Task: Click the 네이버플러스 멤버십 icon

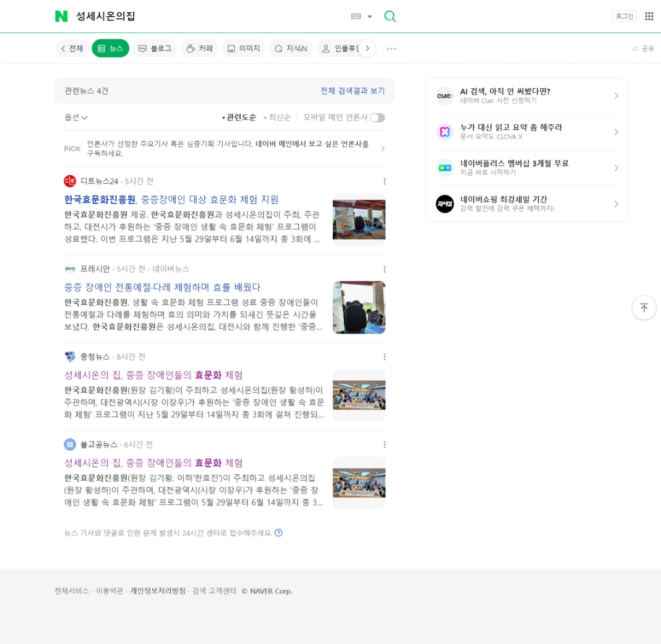Action: [x=445, y=168]
